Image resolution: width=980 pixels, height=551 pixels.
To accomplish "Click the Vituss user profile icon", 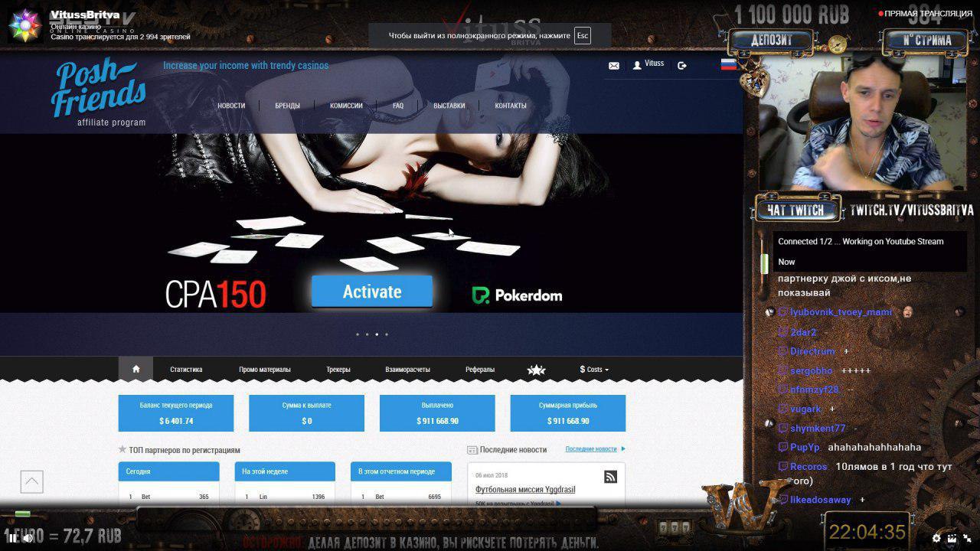I will tap(637, 66).
